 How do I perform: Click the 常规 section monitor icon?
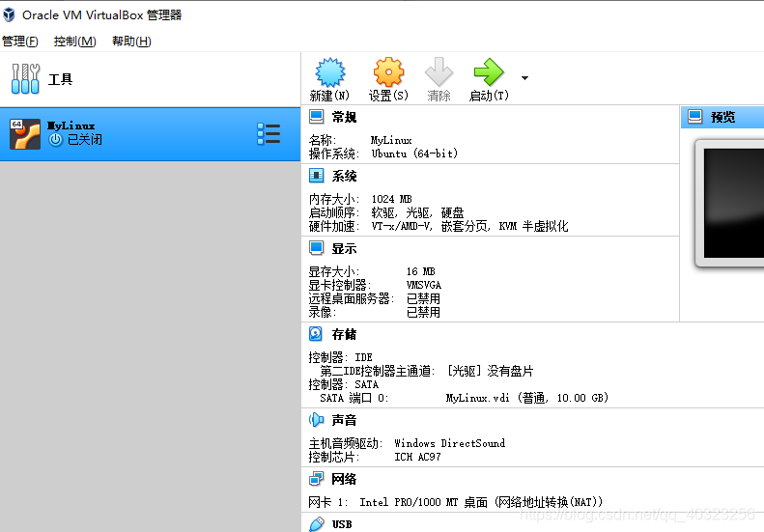316,117
